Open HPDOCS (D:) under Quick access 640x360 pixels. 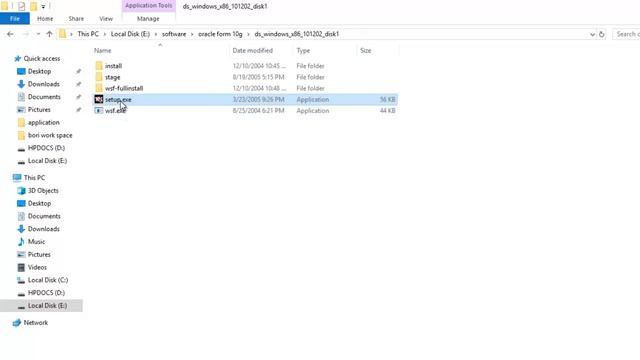[46, 148]
